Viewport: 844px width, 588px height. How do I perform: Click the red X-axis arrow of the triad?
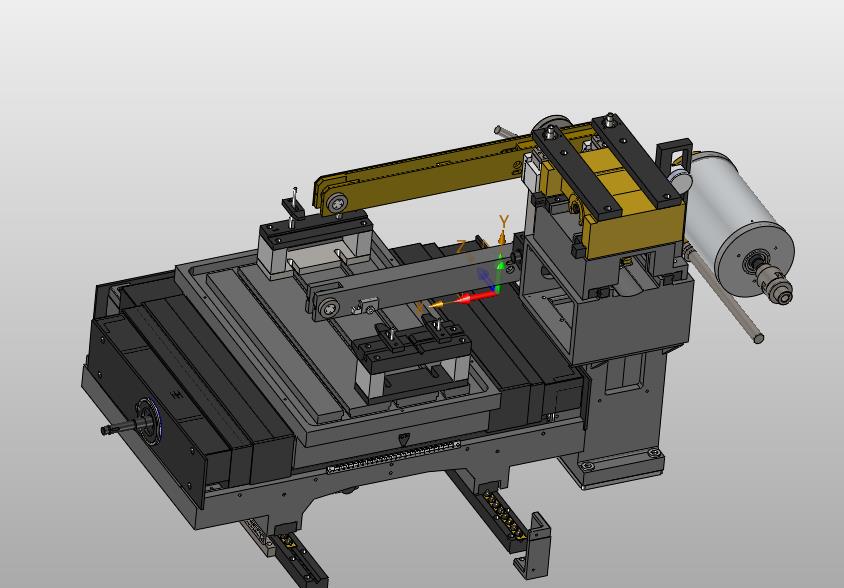click(x=476, y=296)
